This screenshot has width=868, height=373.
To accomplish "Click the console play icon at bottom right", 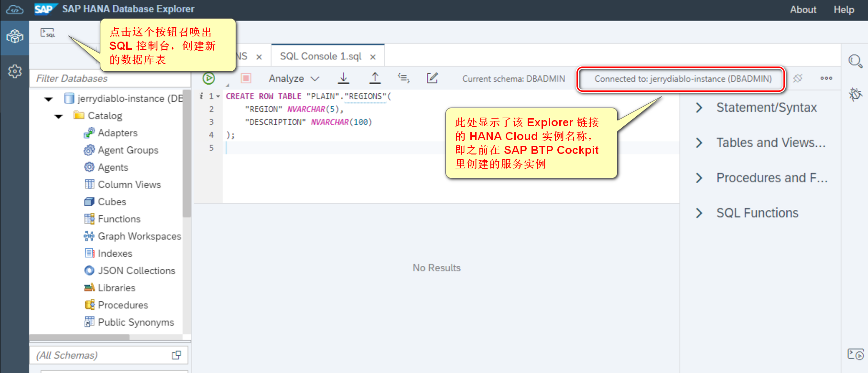I will [855, 354].
